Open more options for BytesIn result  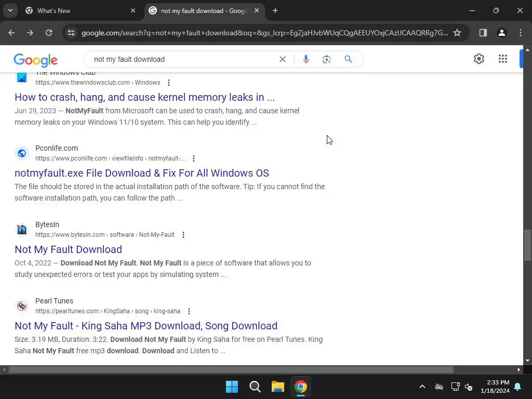pyautogui.click(x=183, y=235)
